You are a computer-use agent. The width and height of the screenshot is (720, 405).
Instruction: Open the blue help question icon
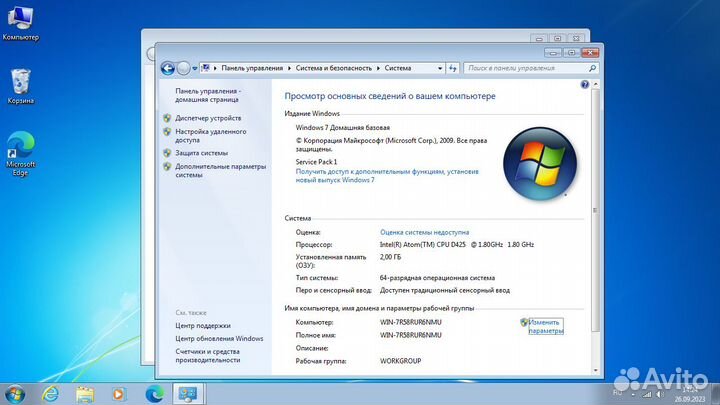tap(585, 84)
